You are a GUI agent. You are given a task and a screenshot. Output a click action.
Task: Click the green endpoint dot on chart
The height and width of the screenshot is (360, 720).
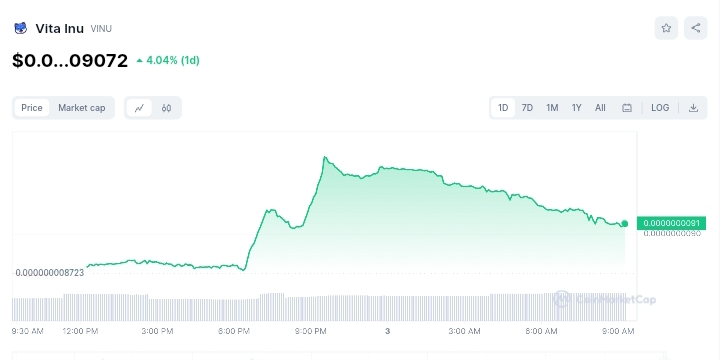[624, 224]
